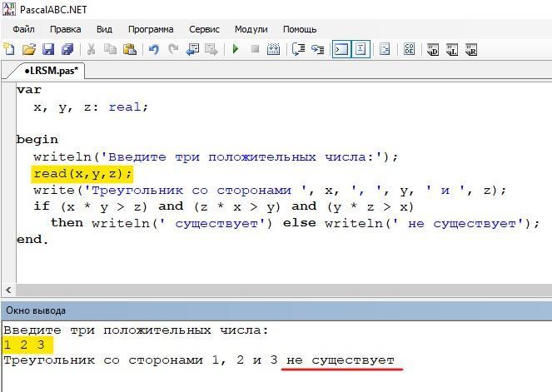Viewport: 552px width, 392px height.
Task: Click the 'then' keyword in code
Action: click(67, 223)
